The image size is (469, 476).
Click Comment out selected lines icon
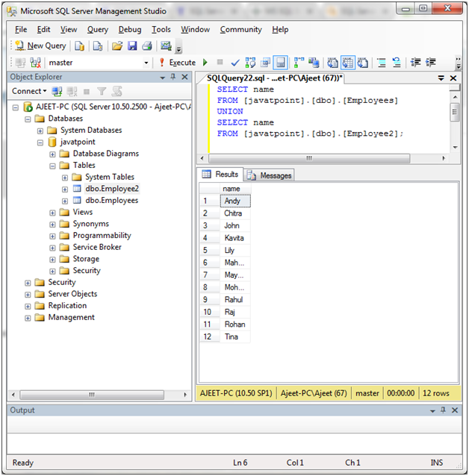tap(382, 63)
